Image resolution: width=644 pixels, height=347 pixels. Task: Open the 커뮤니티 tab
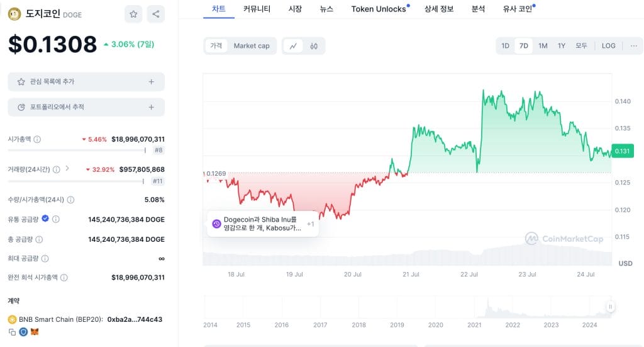(257, 9)
